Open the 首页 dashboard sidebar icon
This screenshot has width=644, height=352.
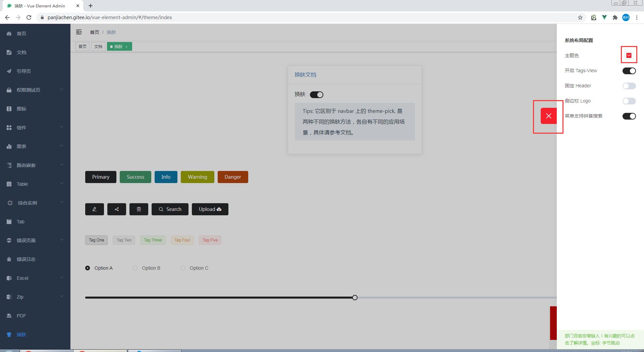(9, 34)
